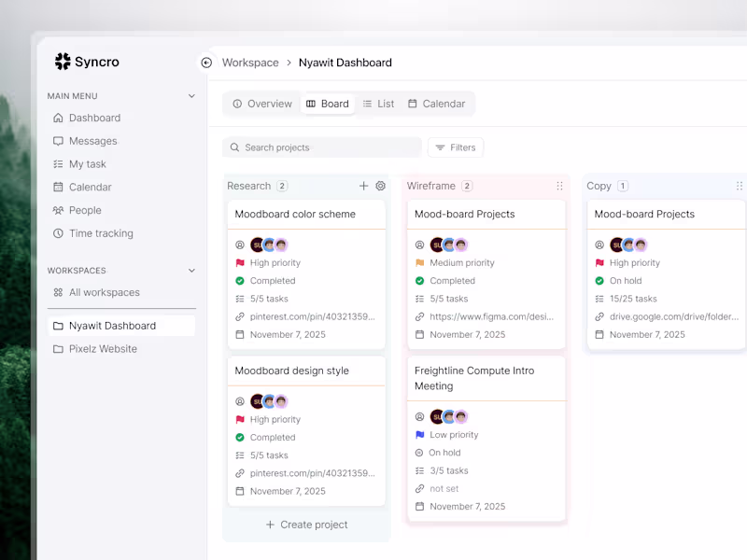Open the drive.google.com link on Copy card
Image resolution: width=747 pixels, height=560 pixels.
tap(674, 316)
